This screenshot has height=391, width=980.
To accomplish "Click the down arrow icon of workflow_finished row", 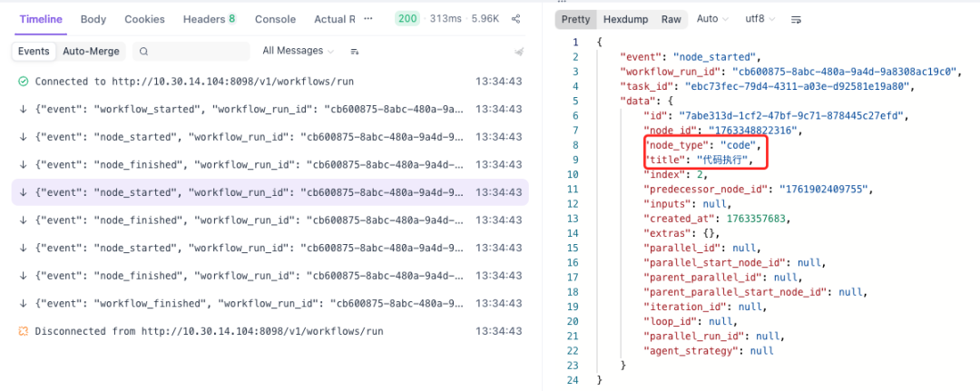I will tap(23, 304).
